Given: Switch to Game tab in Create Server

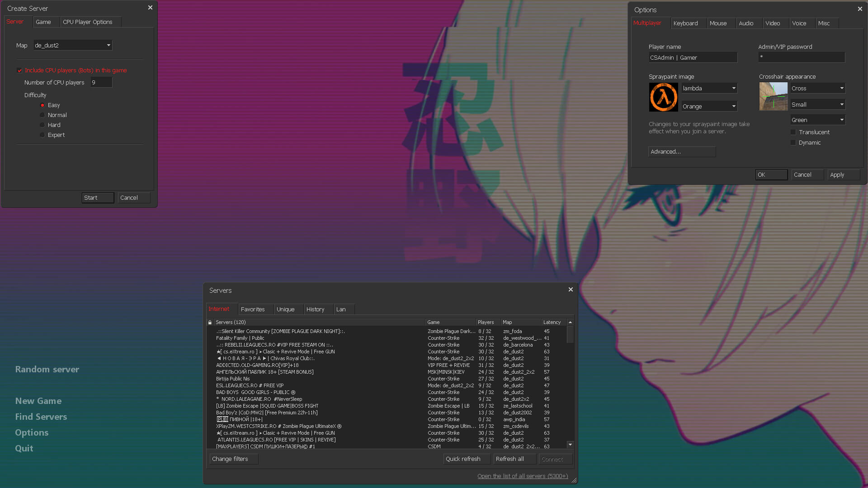Looking at the screenshot, I should tap(47, 22).
